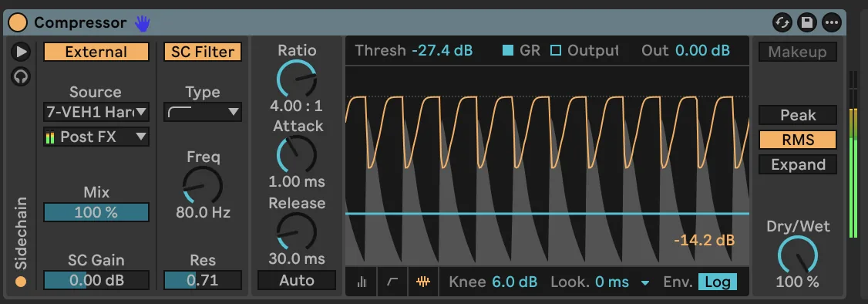Screen dimensions: 868x304
Task: Open the lookahead dropdown arrow
Action: pyautogui.click(x=645, y=282)
